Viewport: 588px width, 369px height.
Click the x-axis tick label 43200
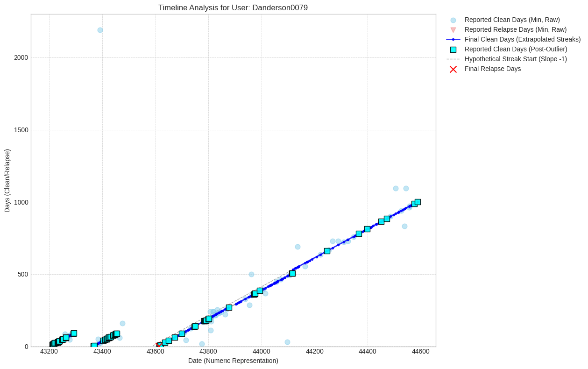click(50, 351)
